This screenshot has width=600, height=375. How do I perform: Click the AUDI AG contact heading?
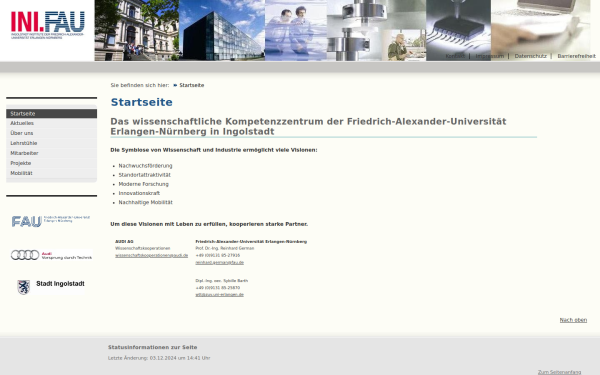(124, 241)
